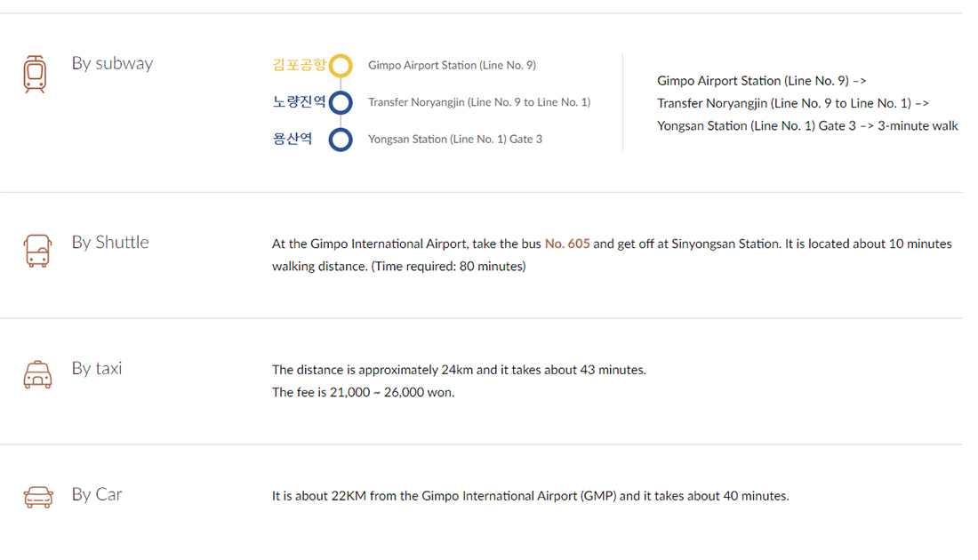
Task: Click Gimpo Airport Station (Line No. 9) diagram text
Action: coord(452,66)
